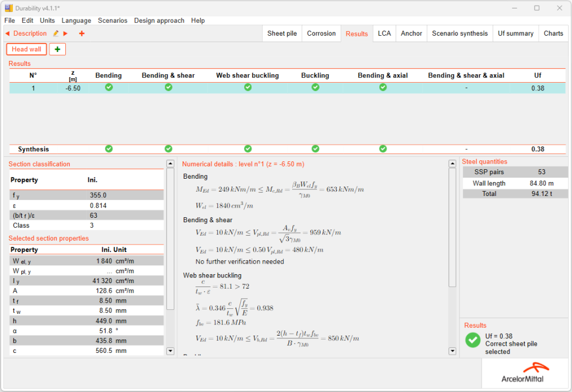
Task: Click the Uf column header
Action: coord(538,75)
